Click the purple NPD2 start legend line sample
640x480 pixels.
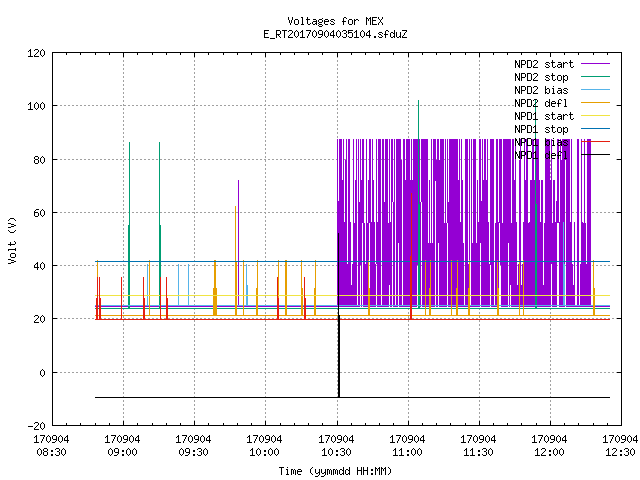[596, 64]
